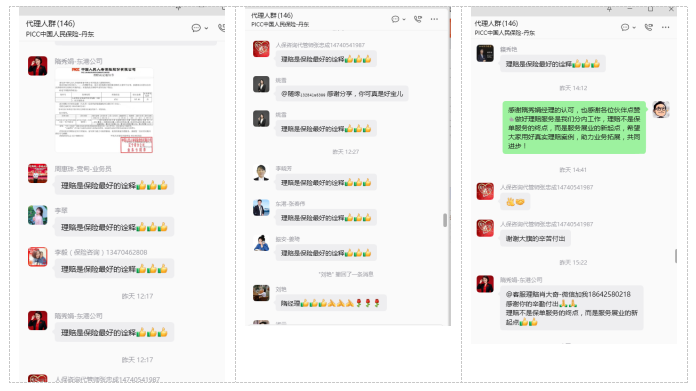Select 隋秀娟's @客服理赔肖大奇 message in right window

[572, 308]
